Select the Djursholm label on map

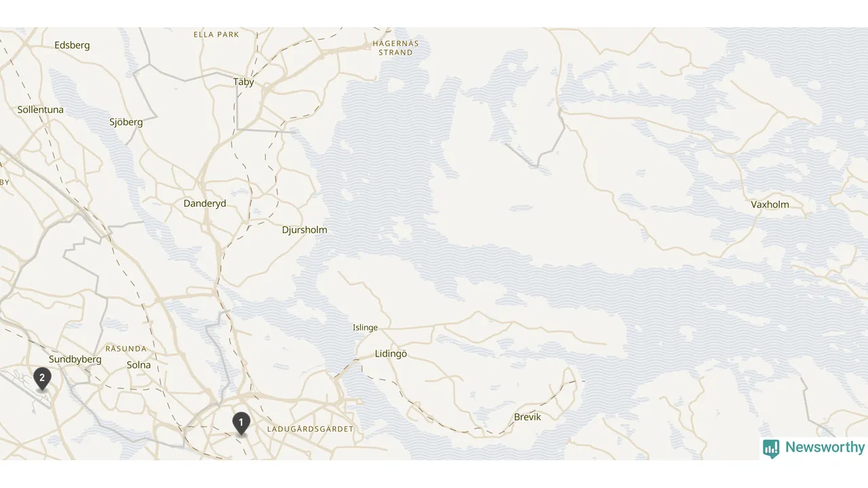click(x=304, y=230)
